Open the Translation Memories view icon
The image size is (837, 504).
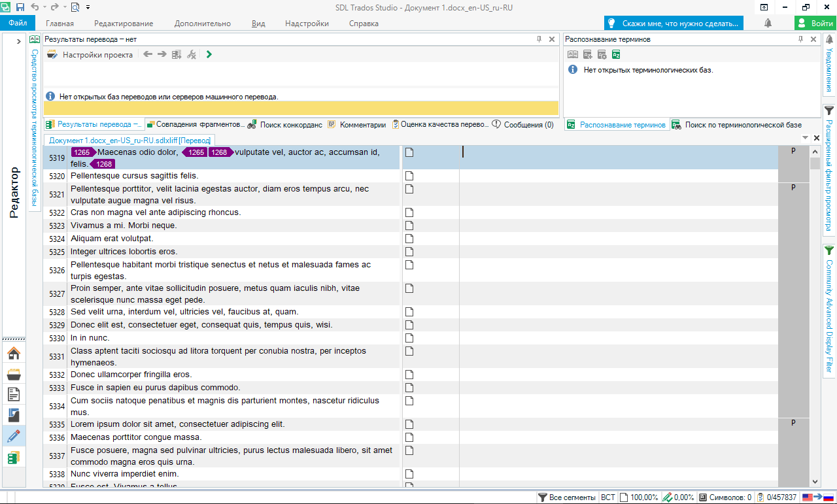coord(14,458)
